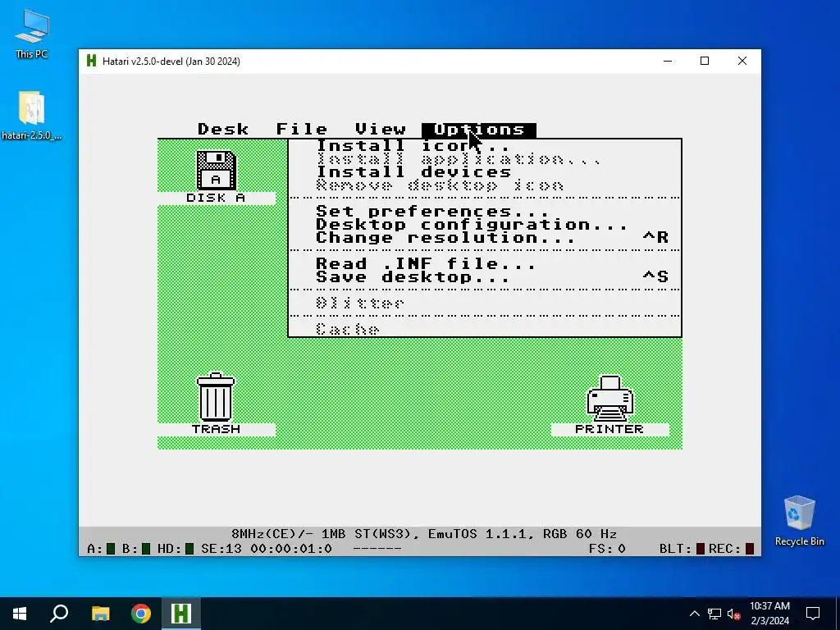This screenshot has height=630, width=840.
Task: Maximize the Hatari window
Action: pyautogui.click(x=705, y=61)
